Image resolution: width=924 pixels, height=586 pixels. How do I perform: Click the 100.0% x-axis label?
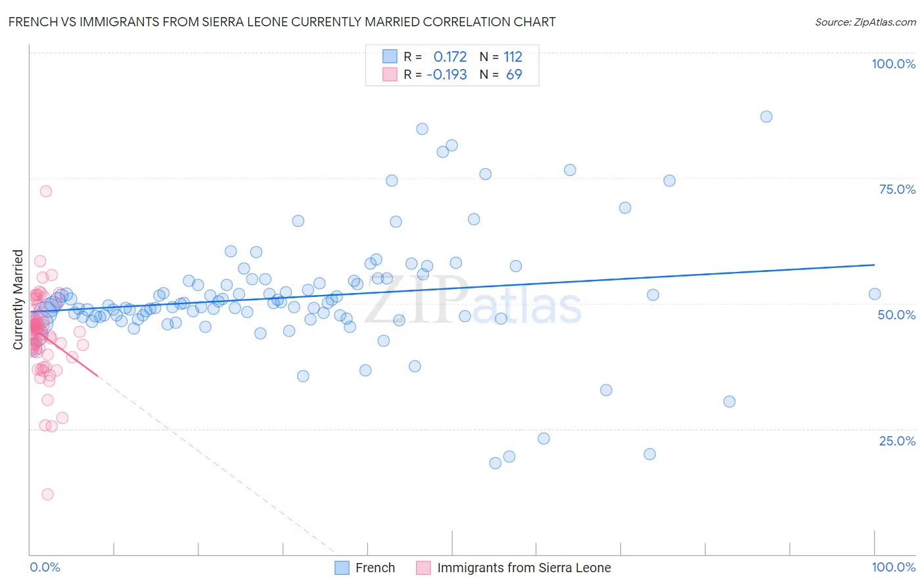pos(894,567)
